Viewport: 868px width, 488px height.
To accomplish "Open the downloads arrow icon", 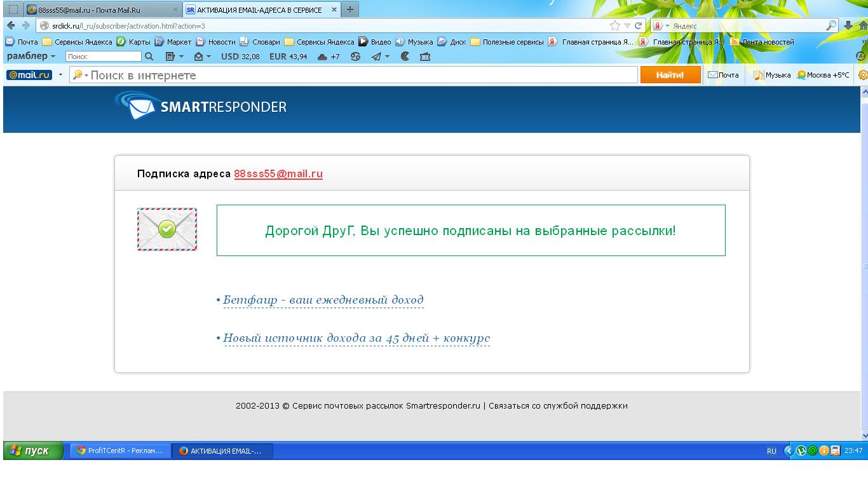I will [x=848, y=25].
